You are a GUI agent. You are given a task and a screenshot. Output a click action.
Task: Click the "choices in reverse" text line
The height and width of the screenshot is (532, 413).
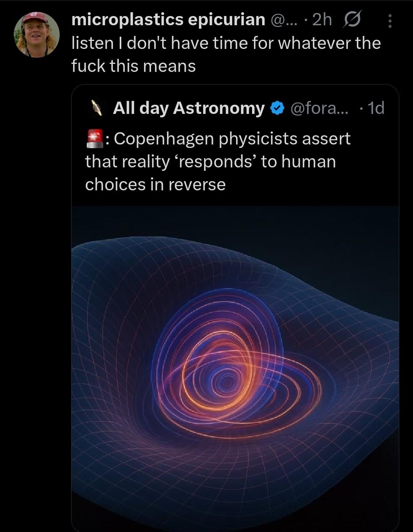pos(155,184)
